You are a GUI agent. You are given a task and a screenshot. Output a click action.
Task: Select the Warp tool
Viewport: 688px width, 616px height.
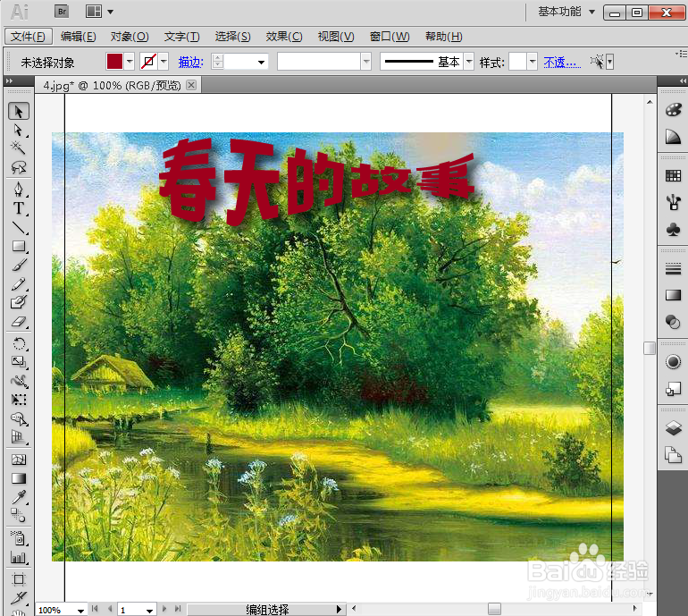click(x=19, y=381)
